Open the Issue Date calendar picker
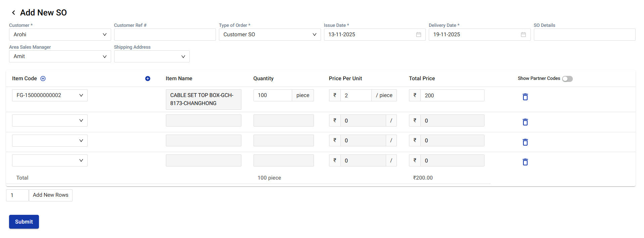The image size is (644, 238). [x=418, y=35]
